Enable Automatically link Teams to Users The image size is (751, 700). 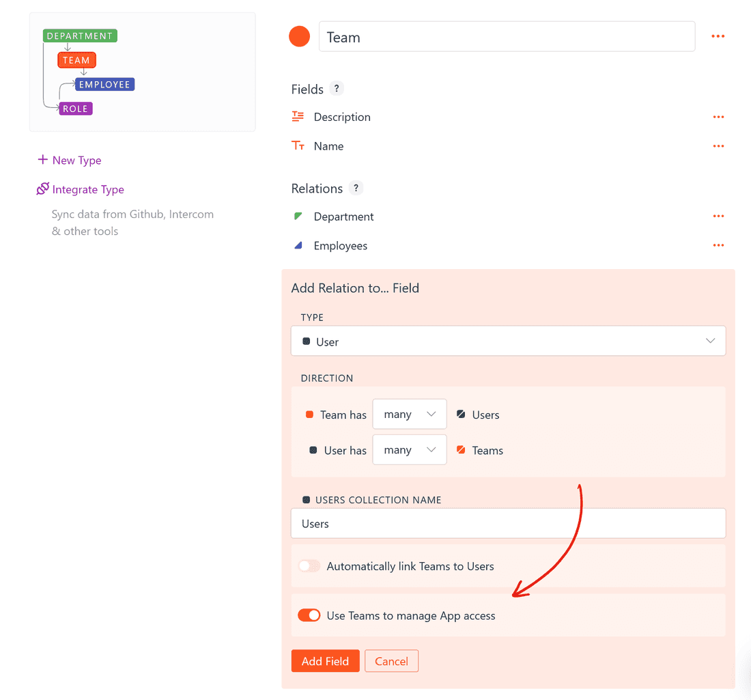click(309, 565)
